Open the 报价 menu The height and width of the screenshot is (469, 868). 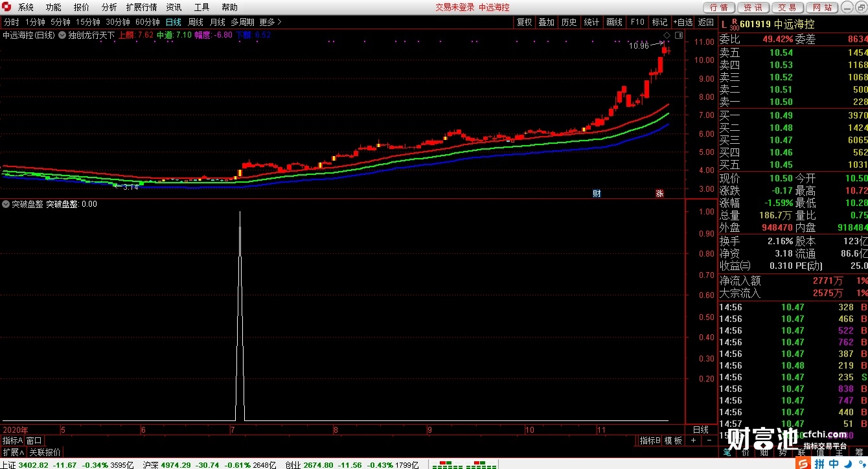pos(82,7)
